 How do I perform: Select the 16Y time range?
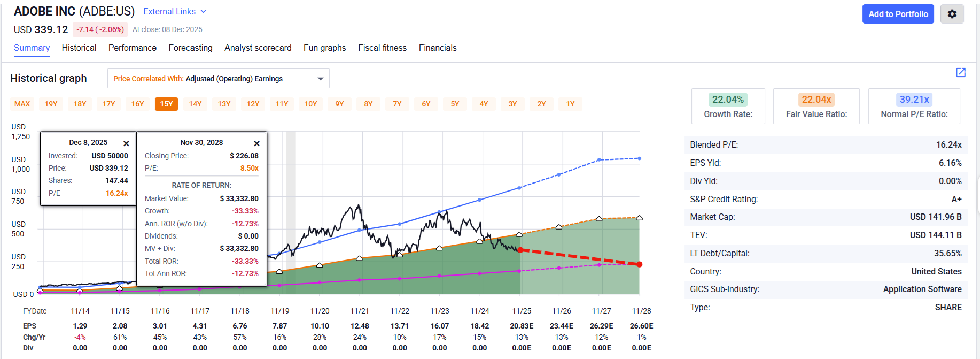pos(138,104)
